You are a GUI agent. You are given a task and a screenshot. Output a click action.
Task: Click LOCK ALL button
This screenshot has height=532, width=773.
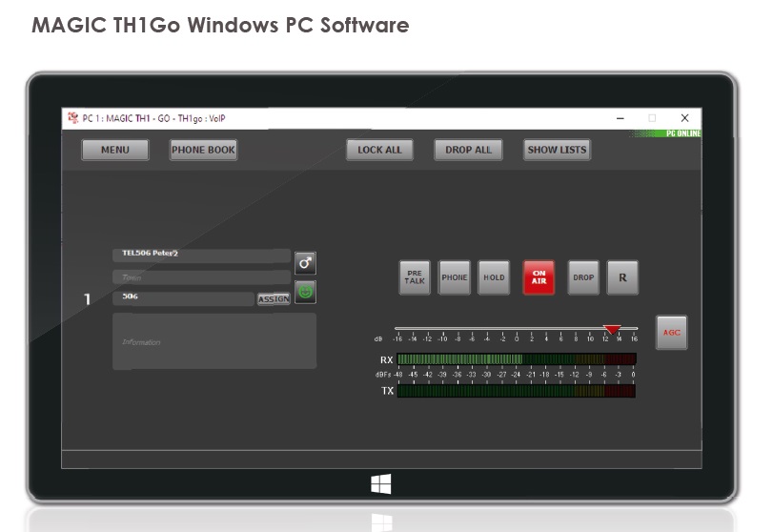379,150
